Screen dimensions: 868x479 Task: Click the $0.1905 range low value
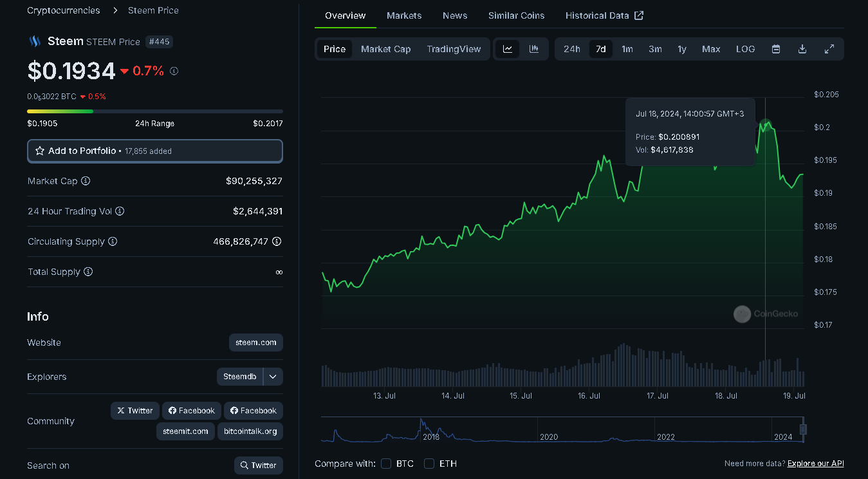[x=42, y=124]
